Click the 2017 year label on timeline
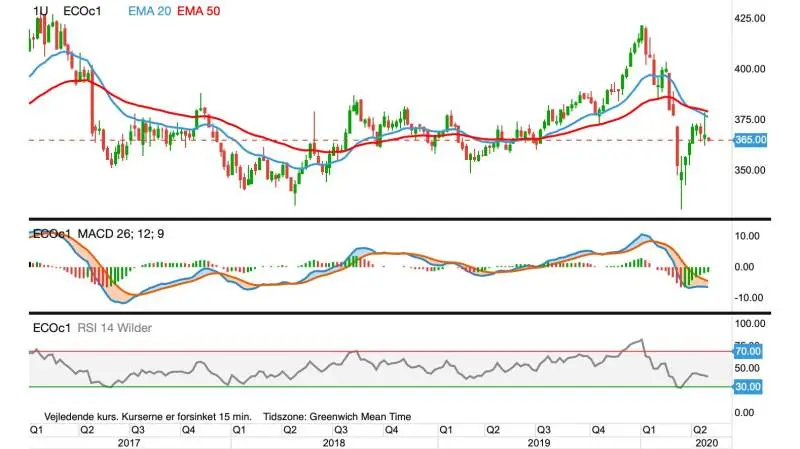800x449 pixels. pos(129,443)
